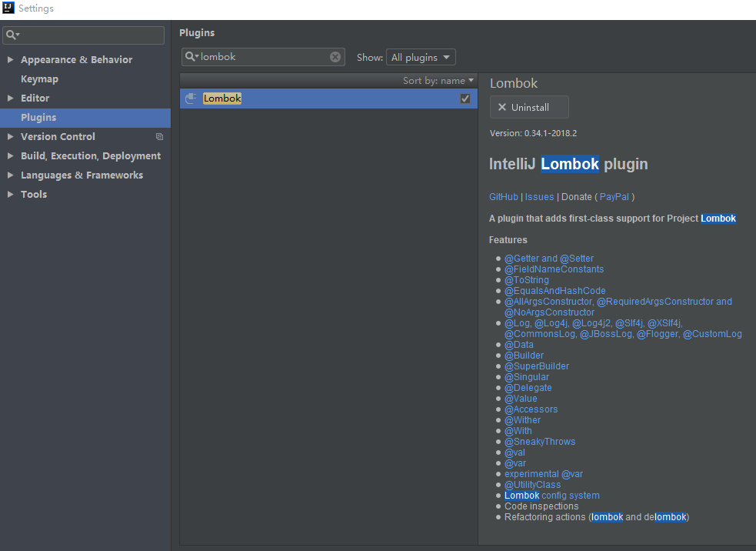Open @Builder feature link
Viewport: 756px width, 551px height.
pos(524,356)
